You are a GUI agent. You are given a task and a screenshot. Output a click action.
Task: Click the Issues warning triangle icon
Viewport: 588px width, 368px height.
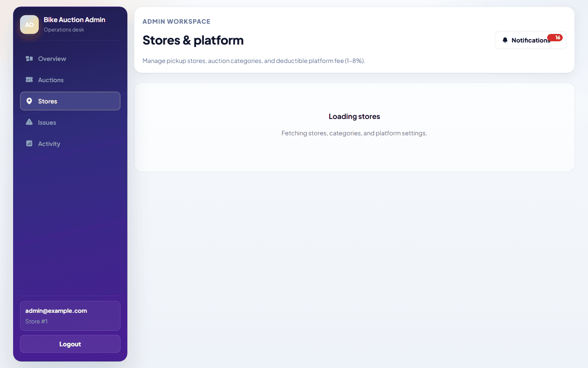pos(29,122)
